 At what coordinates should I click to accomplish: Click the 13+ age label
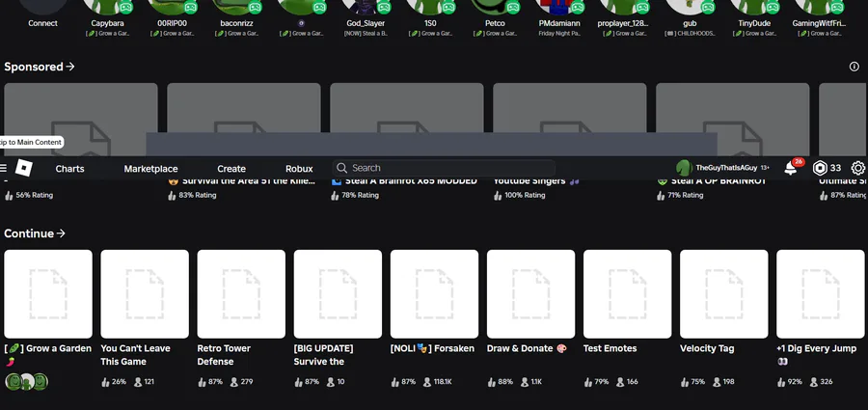765,168
